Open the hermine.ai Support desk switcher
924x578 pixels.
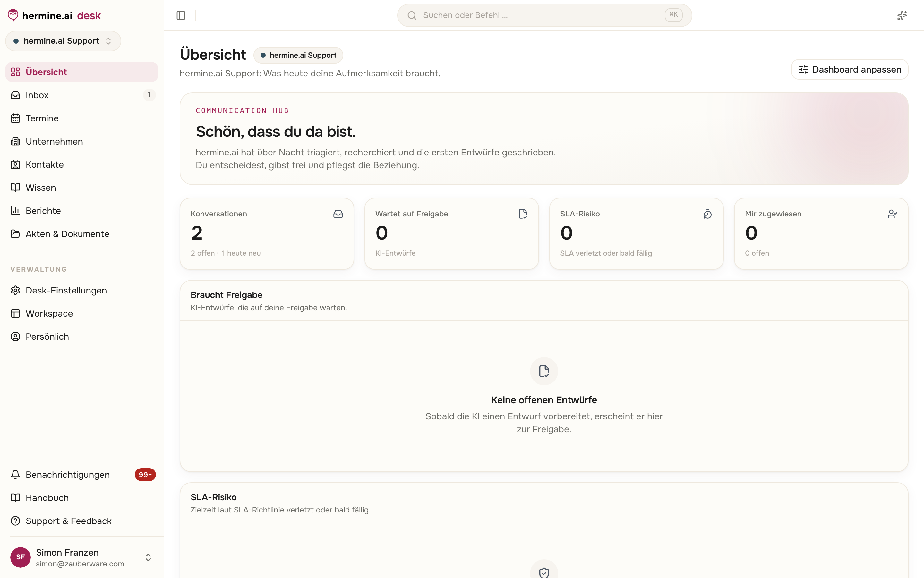pos(63,41)
